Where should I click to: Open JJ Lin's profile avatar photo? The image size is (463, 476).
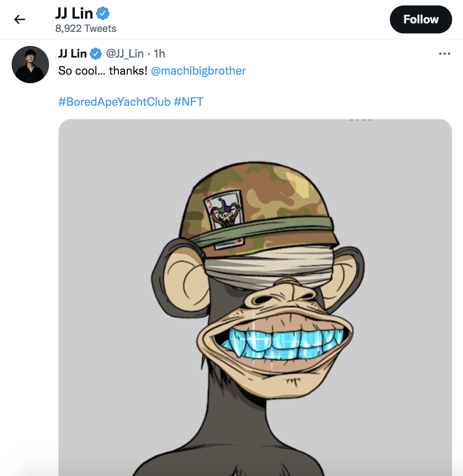point(30,65)
